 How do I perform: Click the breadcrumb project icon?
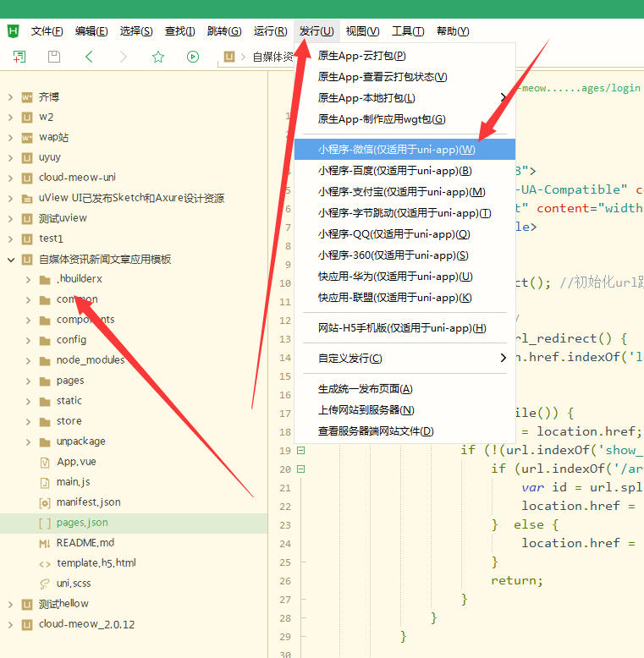point(229,57)
